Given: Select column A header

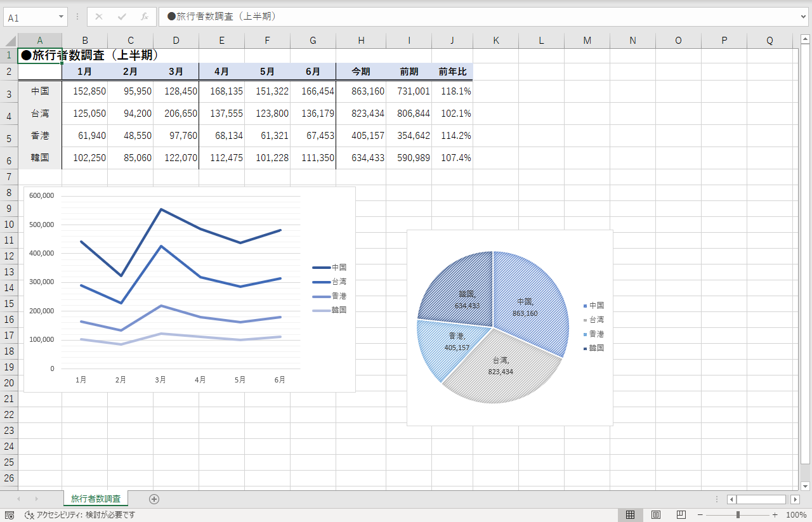Looking at the screenshot, I should coord(40,41).
